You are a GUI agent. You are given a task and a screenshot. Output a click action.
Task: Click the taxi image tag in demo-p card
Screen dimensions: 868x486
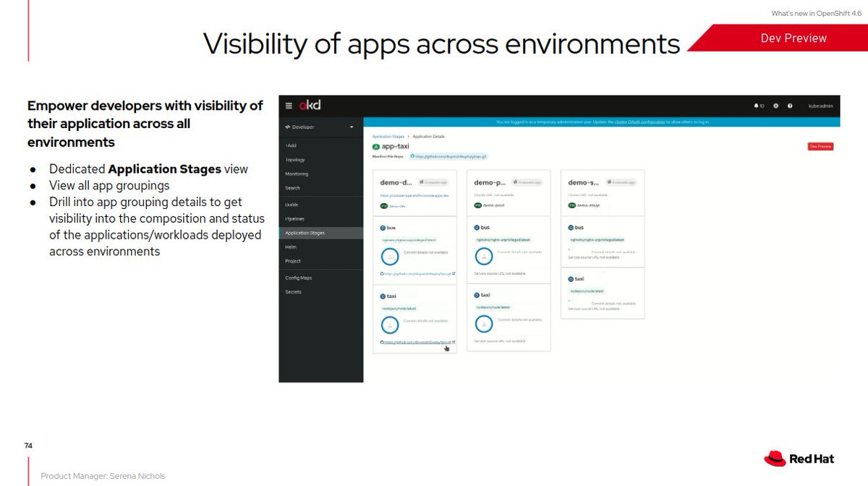tap(493, 307)
